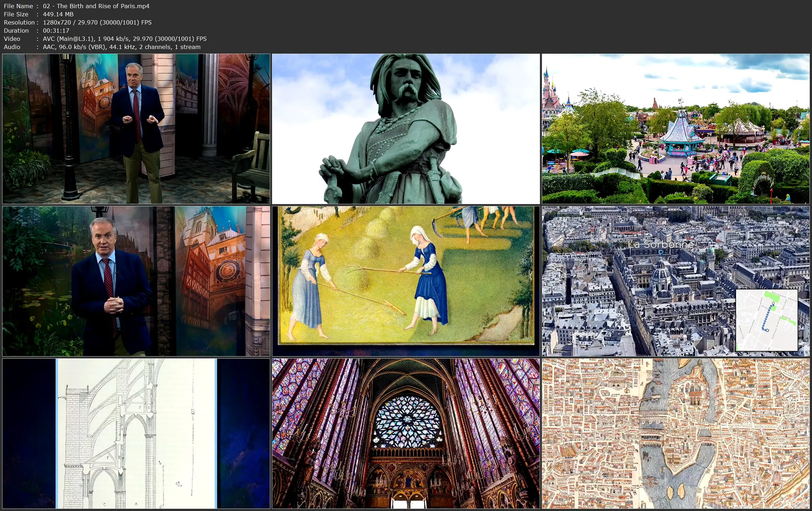
Task: Click the close-up lecturer with clasped hands thumbnail
Action: pyautogui.click(x=136, y=281)
